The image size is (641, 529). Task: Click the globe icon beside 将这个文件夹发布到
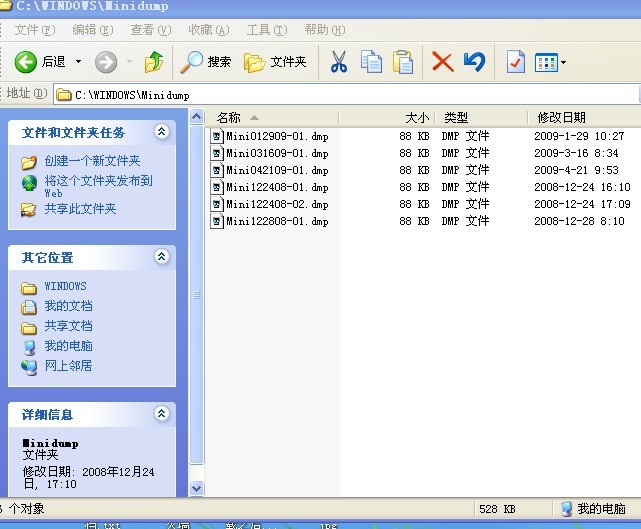[x=29, y=183]
